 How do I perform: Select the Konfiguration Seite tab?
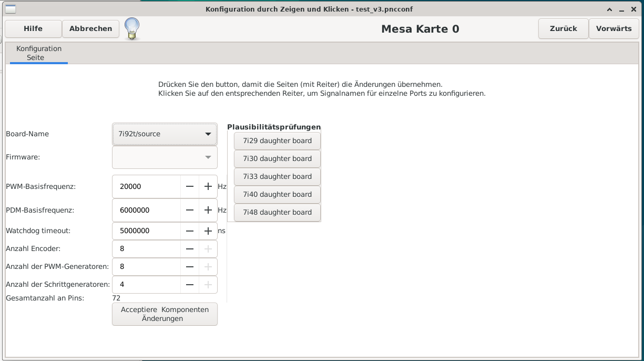[39, 53]
